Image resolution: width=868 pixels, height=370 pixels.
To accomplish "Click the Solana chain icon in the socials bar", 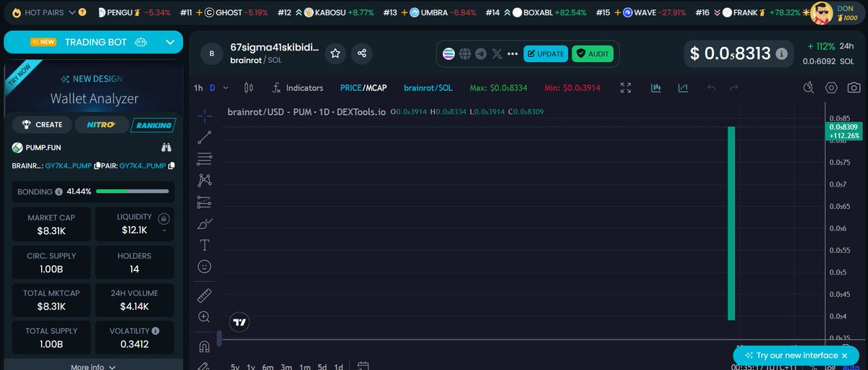I will pos(449,53).
